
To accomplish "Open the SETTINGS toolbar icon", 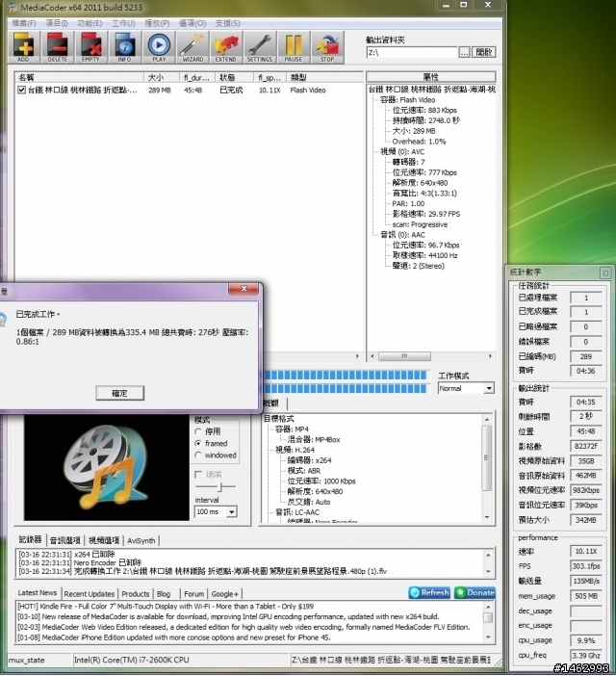I will tap(259, 45).
